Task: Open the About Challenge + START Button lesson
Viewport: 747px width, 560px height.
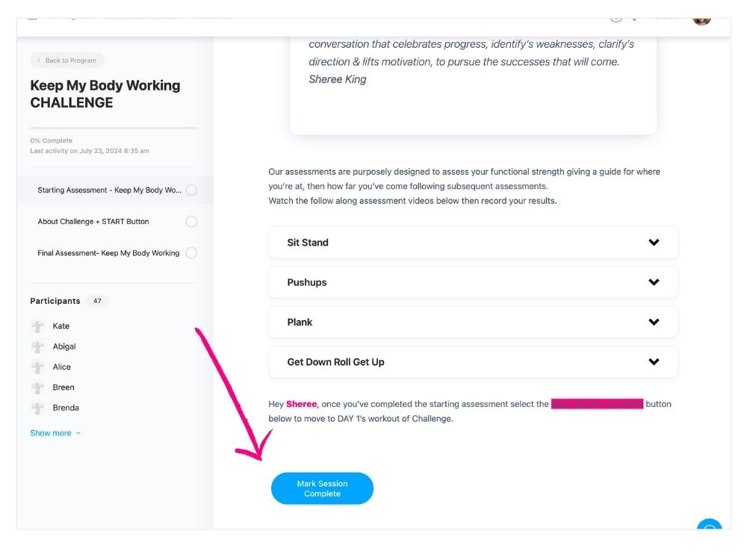Action: [x=93, y=222]
